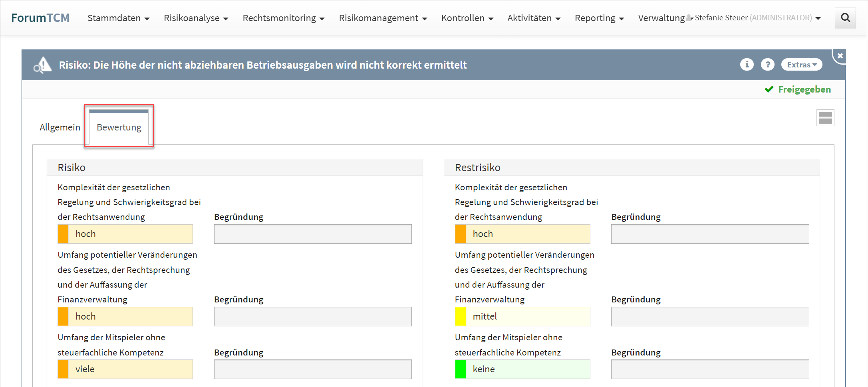
Task: Open the Stammdaten menu dropdown
Action: click(x=118, y=18)
